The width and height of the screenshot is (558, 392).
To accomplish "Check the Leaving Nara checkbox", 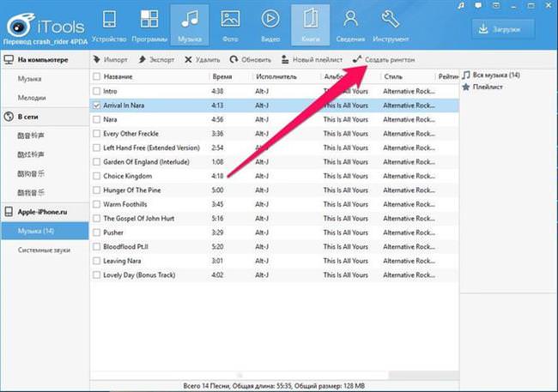I will tap(96, 261).
